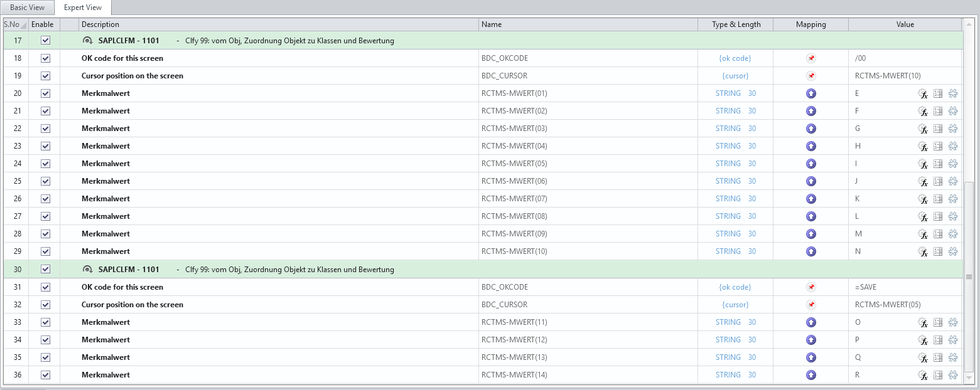Select the Expert View tab
The image size is (980, 390).
click(82, 8)
